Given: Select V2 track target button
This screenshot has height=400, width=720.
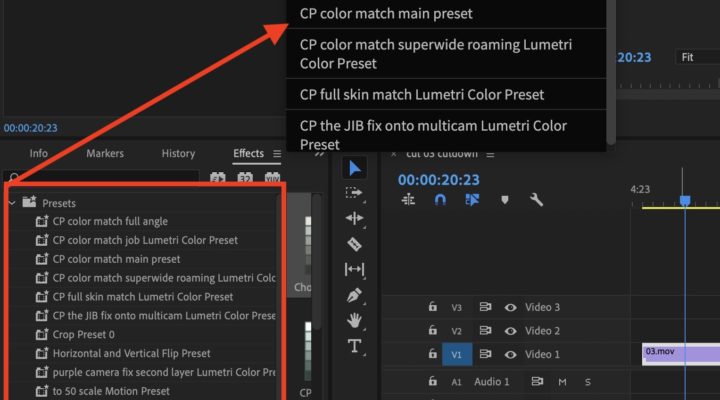Looking at the screenshot, I should [x=456, y=331].
